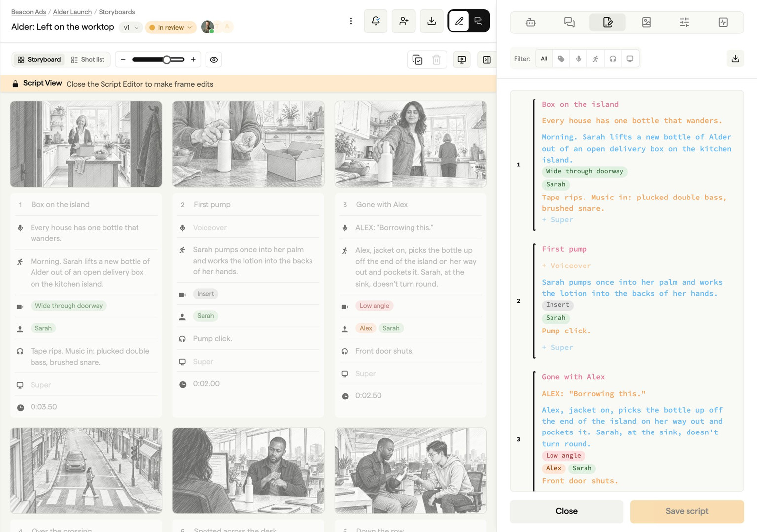Viewport: 757px width, 532px height.
Task: Open the Box on the island frame thumbnail
Action: 86,144
